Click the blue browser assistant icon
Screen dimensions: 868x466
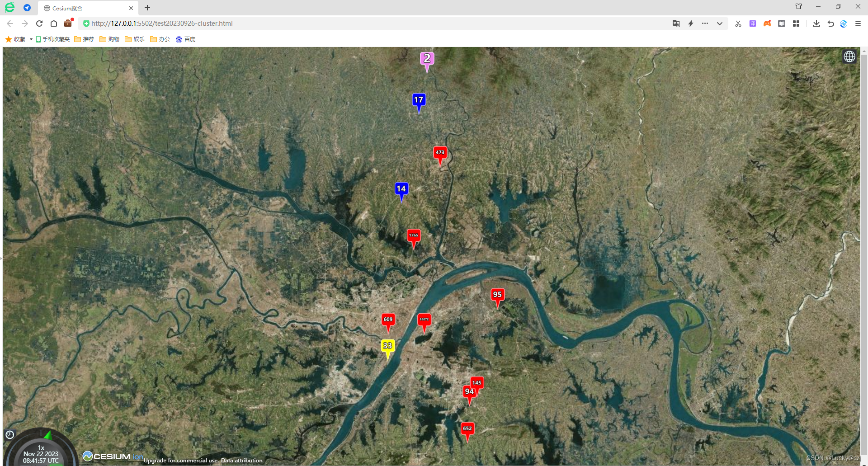[x=844, y=24]
